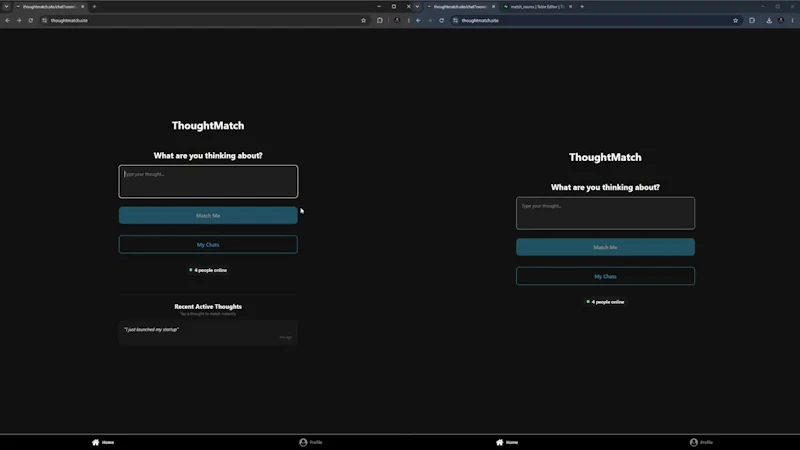
Task: Go to Home in right window bottom bar
Action: click(x=507, y=442)
